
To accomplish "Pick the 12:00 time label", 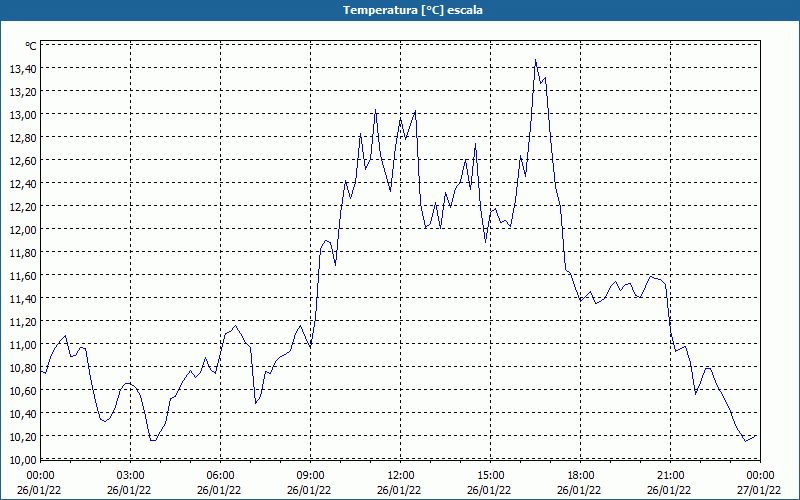I will pos(401,476).
